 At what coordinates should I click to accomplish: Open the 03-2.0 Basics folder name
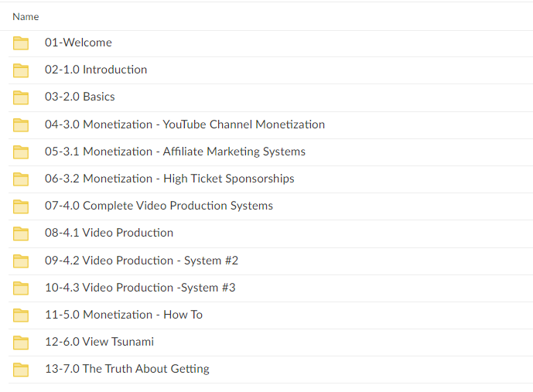coord(80,97)
